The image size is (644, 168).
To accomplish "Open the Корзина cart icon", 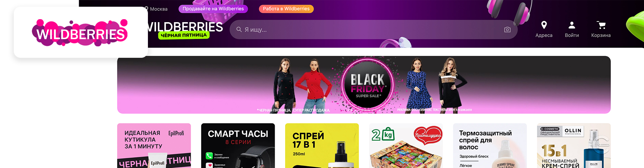I will tap(601, 25).
